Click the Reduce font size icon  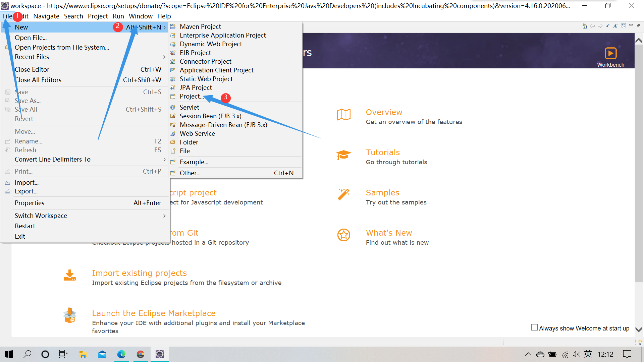[607, 26]
